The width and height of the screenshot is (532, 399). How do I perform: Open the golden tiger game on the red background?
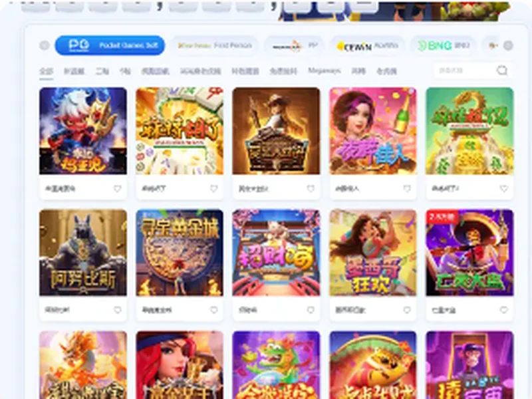point(373,365)
